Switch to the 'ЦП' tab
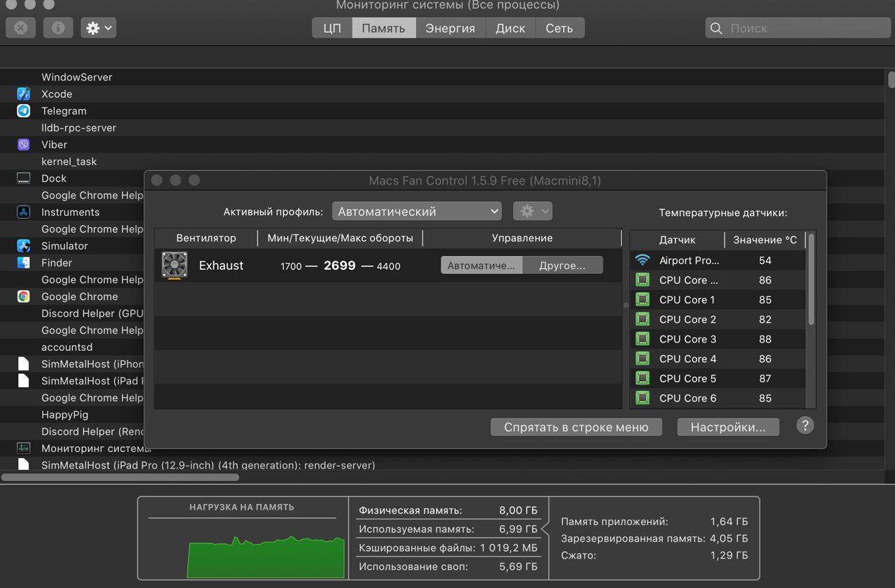Screen dimensions: 895x588 pos(332,28)
